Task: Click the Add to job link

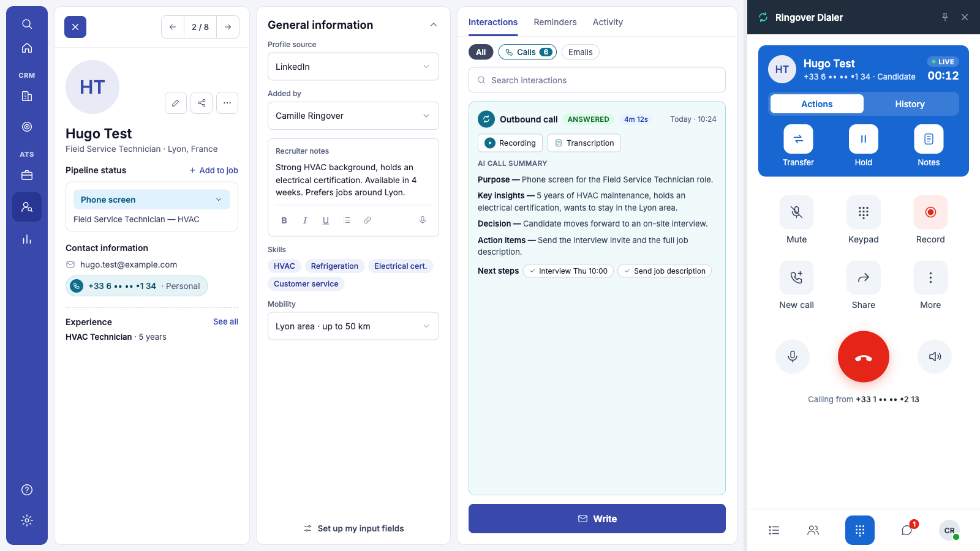Action: coord(213,170)
